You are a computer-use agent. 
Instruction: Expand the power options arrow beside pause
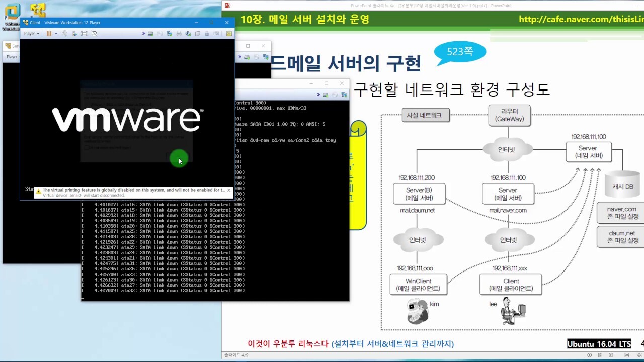pos(56,33)
